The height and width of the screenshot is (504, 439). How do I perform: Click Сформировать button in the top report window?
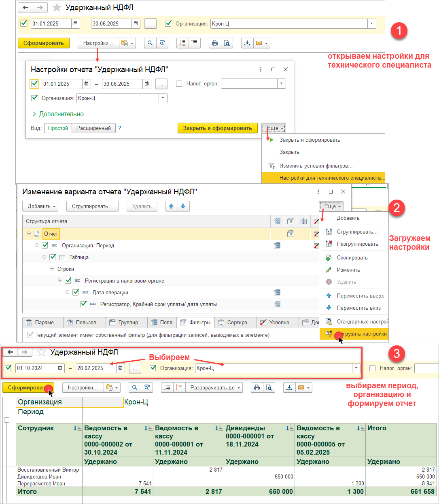44,43
